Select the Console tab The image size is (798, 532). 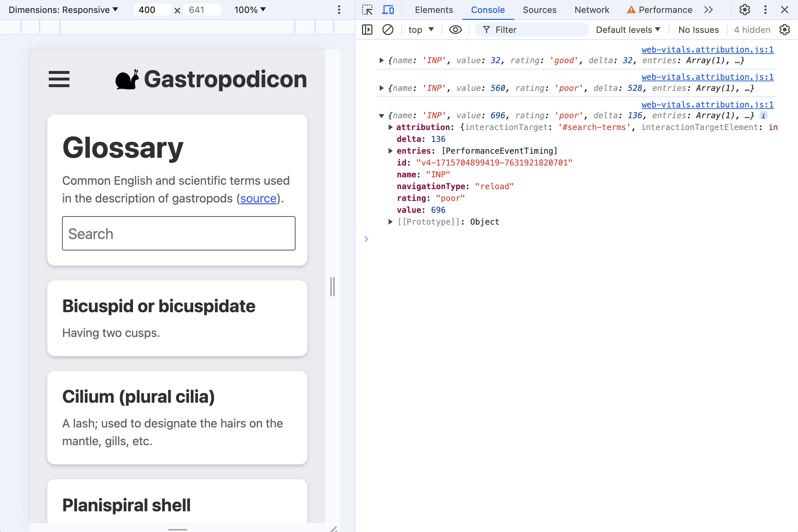(x=487, y=10)
